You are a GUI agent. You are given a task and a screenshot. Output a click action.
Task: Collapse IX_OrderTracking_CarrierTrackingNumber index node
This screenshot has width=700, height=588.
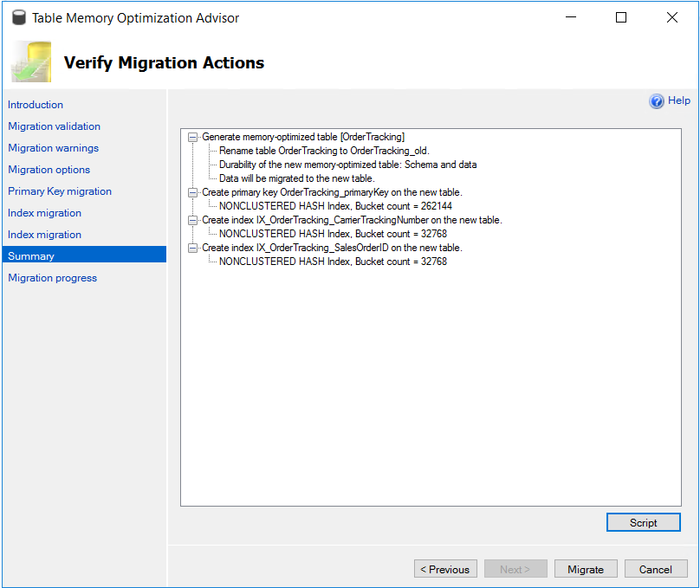[x=192, y=220]
